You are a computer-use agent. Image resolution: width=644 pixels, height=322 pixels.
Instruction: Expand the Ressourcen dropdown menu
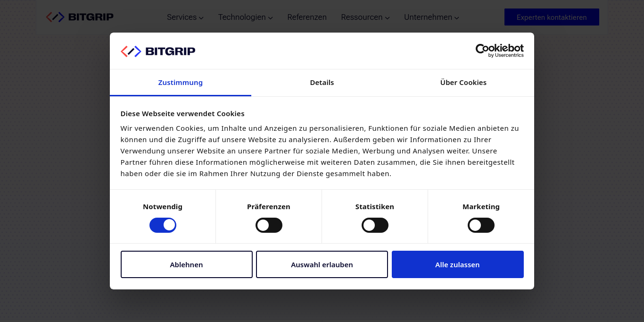click(x=365, y=17)
